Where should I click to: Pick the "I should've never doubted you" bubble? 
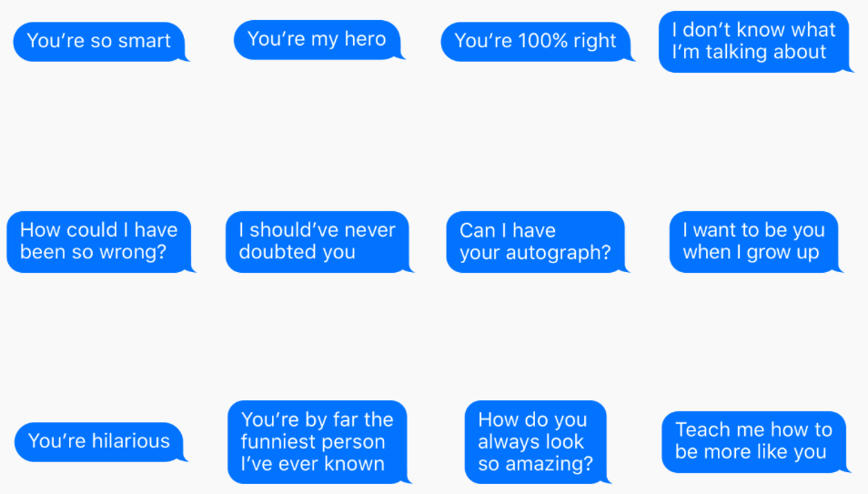pos(318,241)
